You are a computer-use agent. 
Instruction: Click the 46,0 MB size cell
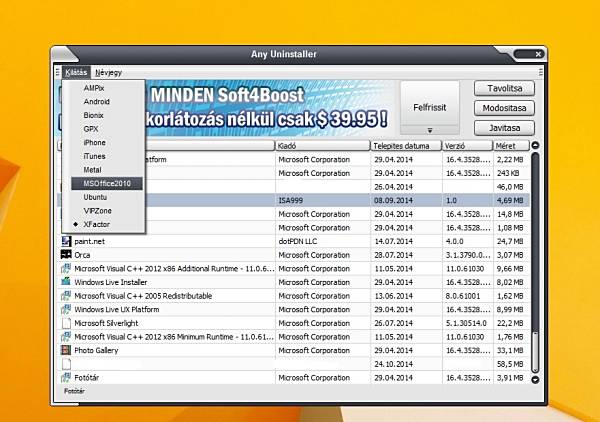tap(510, 187)
